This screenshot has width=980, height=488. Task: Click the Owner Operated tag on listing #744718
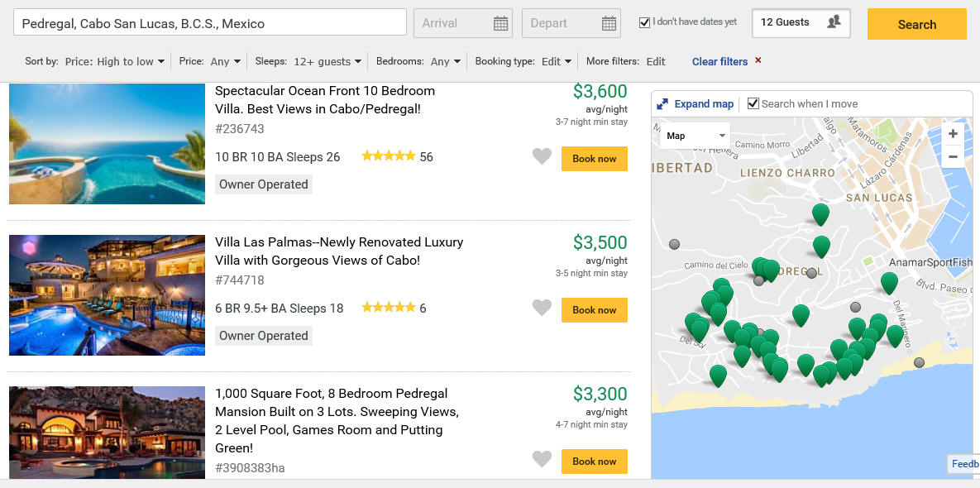click(x=264, y=336)
